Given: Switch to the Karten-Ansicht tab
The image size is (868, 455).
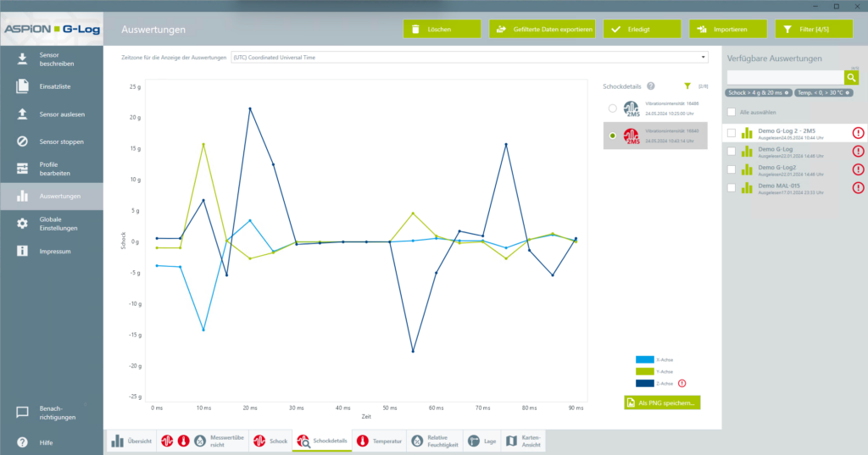Looking at the screenshot, I should click(x=523, y=441).
